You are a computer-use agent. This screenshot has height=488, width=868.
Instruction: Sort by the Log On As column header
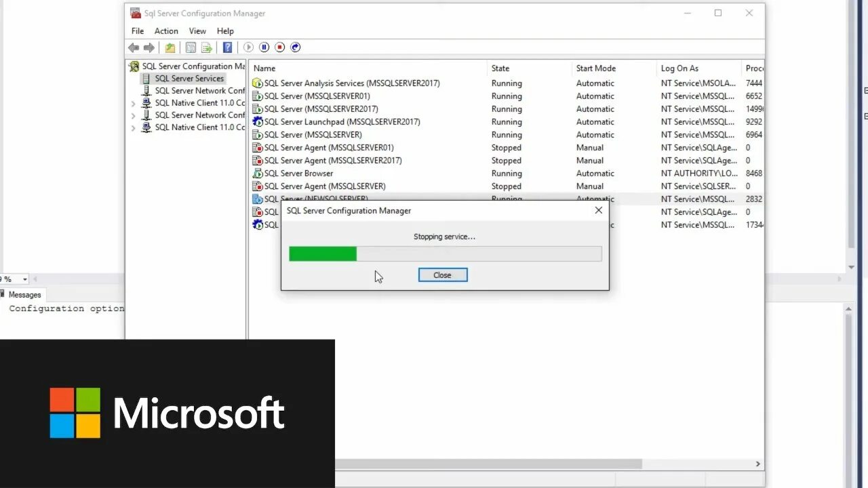pos(699,68)
